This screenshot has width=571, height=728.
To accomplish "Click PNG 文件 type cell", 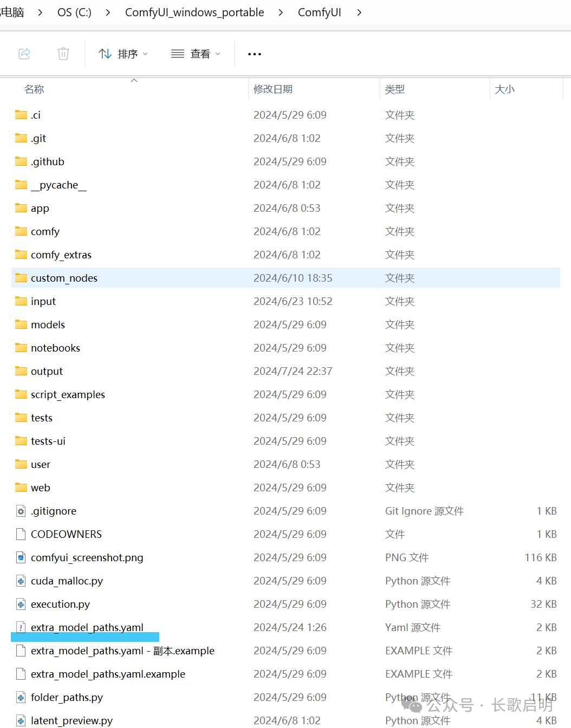I will coord(406,557).
